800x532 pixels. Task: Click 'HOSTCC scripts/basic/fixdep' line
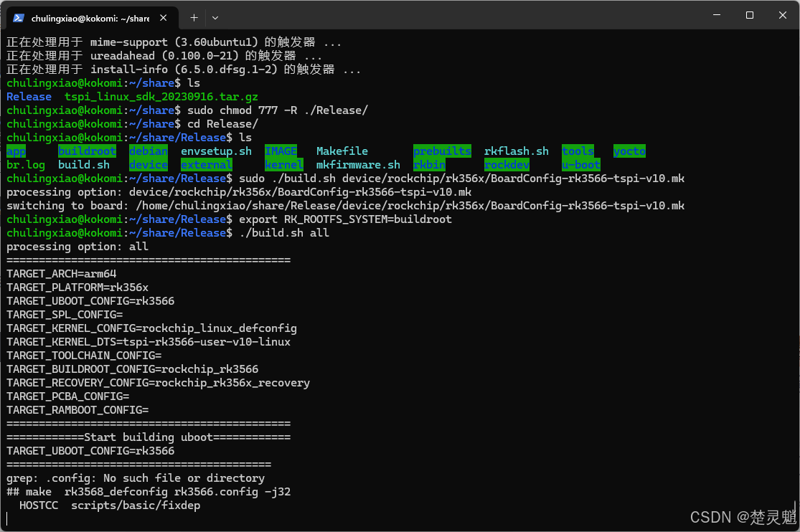click(110, 505)
